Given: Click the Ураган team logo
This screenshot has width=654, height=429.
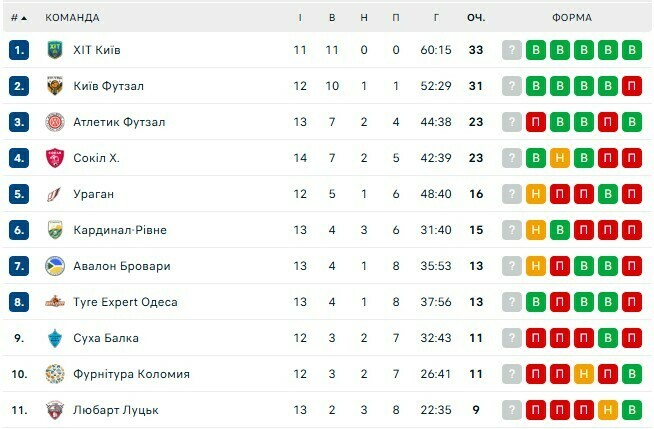Looking at the screenshot, I should pyautogui.click(x=55, y=194).
